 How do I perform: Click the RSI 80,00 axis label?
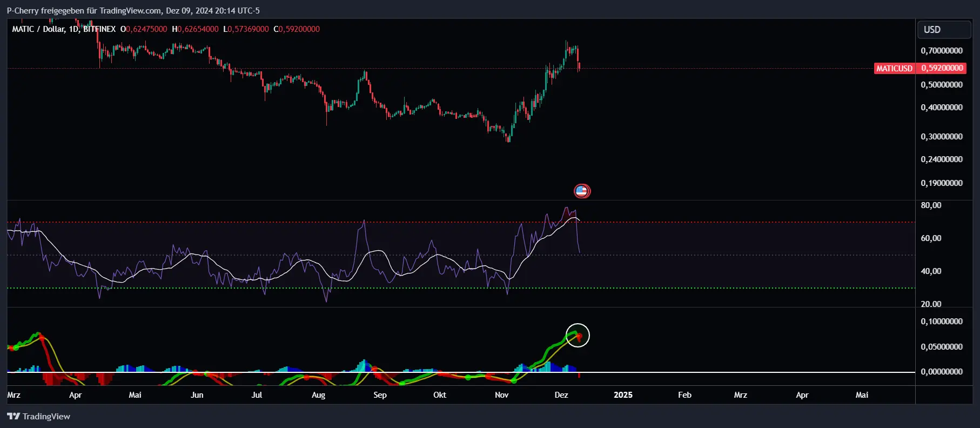(x=931, y=205)
